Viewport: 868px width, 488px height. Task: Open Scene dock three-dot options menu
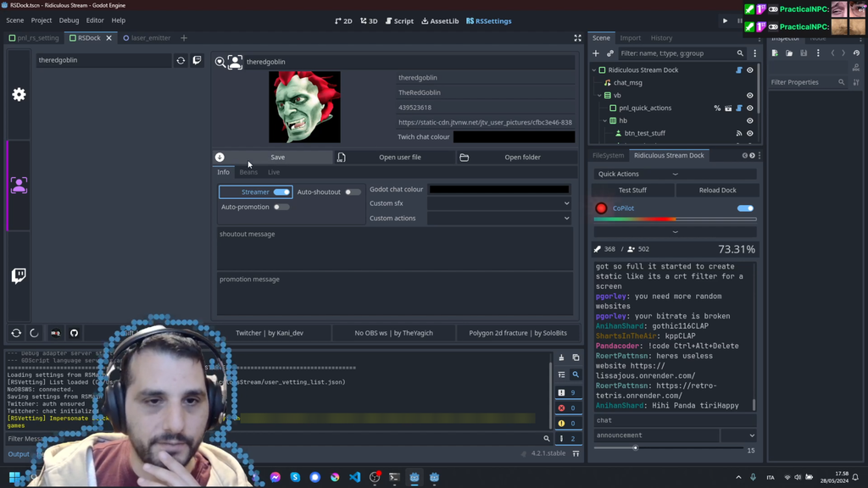754,53
